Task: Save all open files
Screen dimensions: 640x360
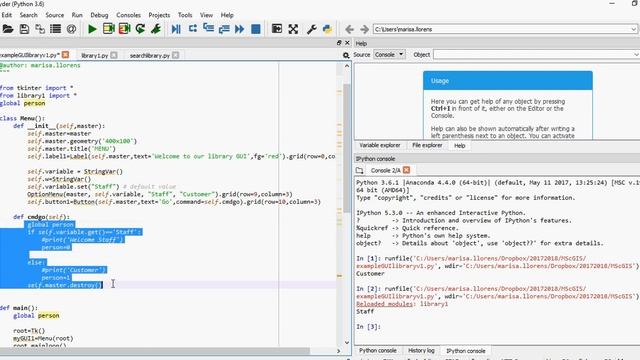Action: 40,29
